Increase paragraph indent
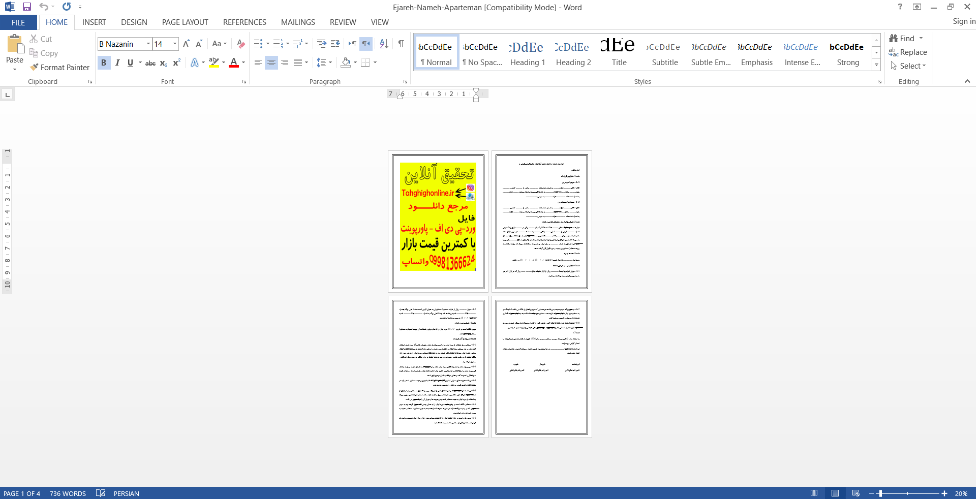Image resolution: width=980 pixels, height=499 pixels. 335,44
